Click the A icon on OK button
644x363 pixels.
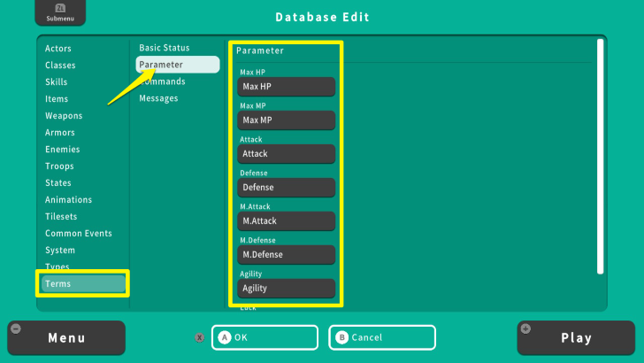click(x=225, y=337)
